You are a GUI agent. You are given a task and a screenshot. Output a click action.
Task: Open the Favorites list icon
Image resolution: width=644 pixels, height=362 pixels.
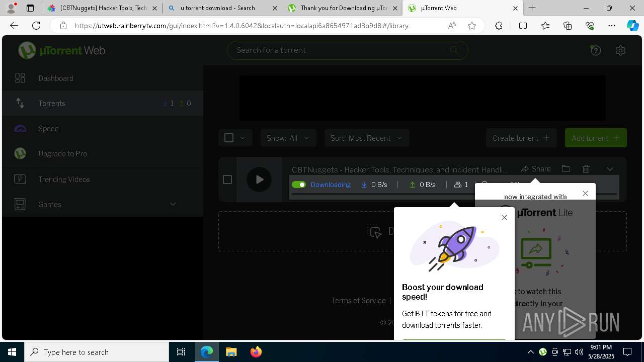coord(545,26)
